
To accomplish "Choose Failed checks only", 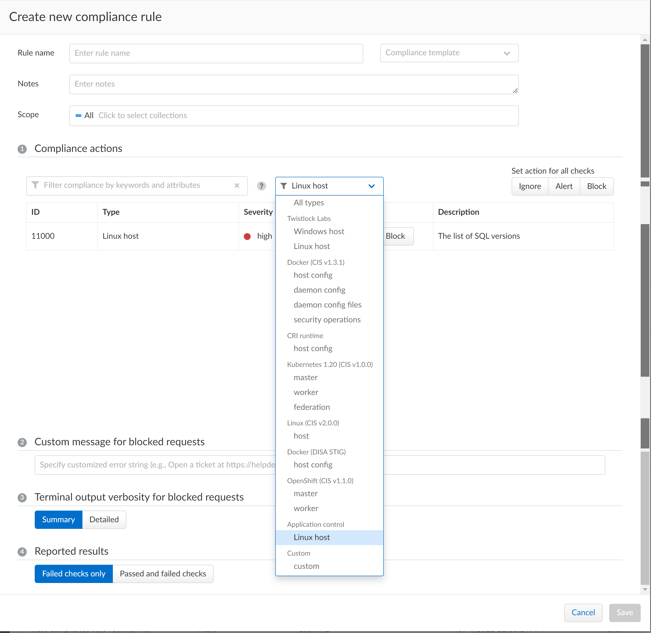I will click(x=74, y=574).
